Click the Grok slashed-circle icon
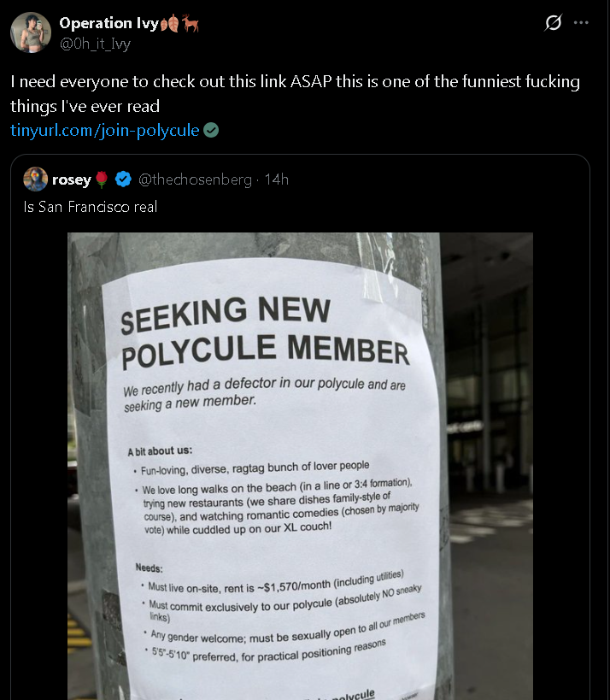610x700 pixels. coord(553,23)
